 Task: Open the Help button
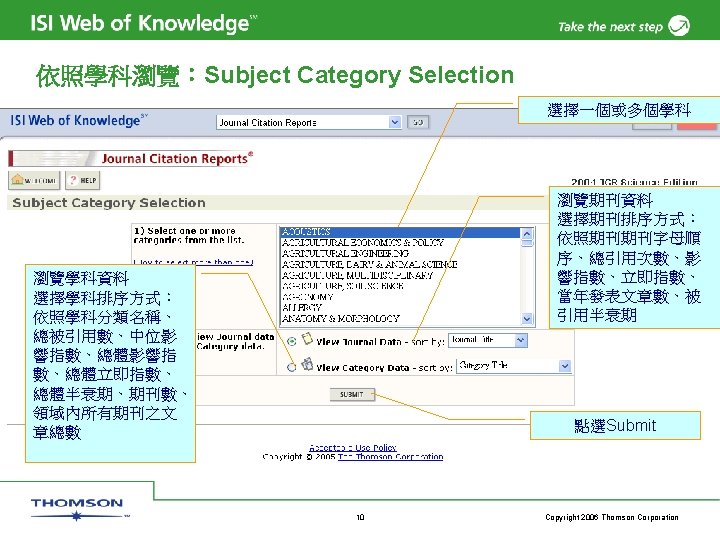83,180
